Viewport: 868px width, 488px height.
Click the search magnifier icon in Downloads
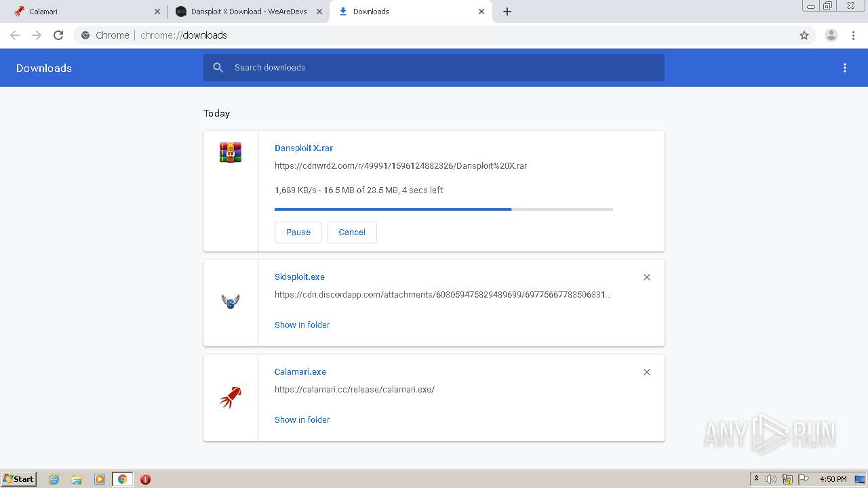(x=218, y=68)
